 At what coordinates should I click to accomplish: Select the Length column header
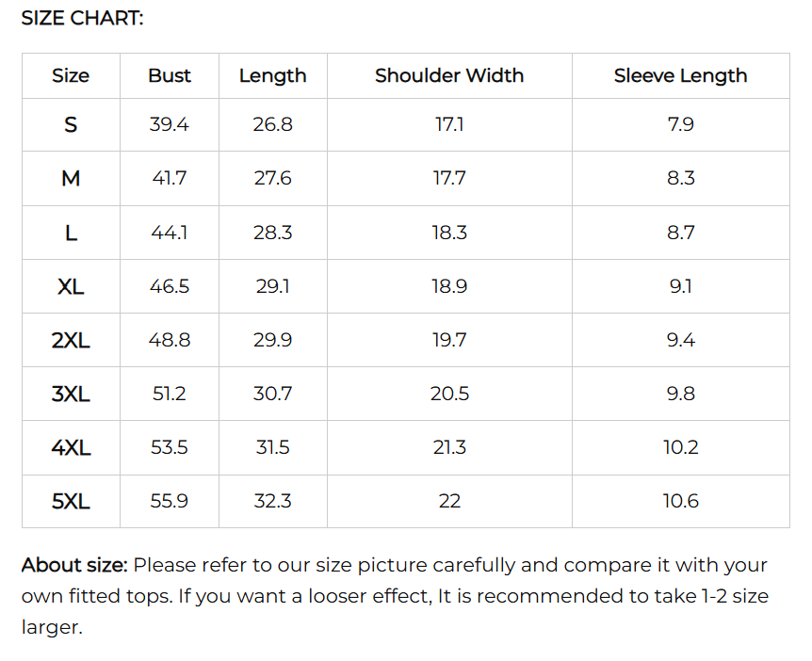(x=273, y=76)
